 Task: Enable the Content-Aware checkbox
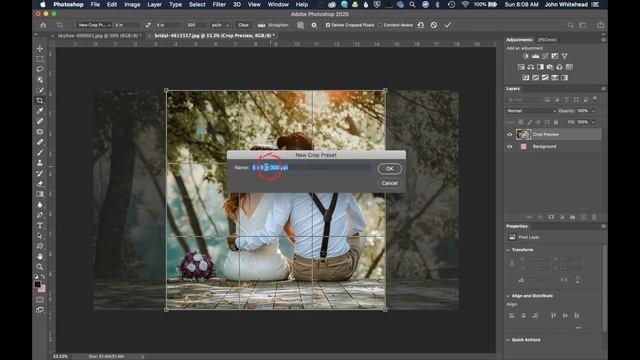click(x=380, y=25)
